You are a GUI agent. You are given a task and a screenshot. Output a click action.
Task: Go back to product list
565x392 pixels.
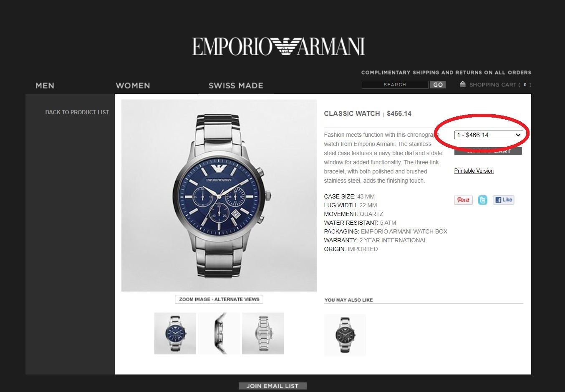77,112
